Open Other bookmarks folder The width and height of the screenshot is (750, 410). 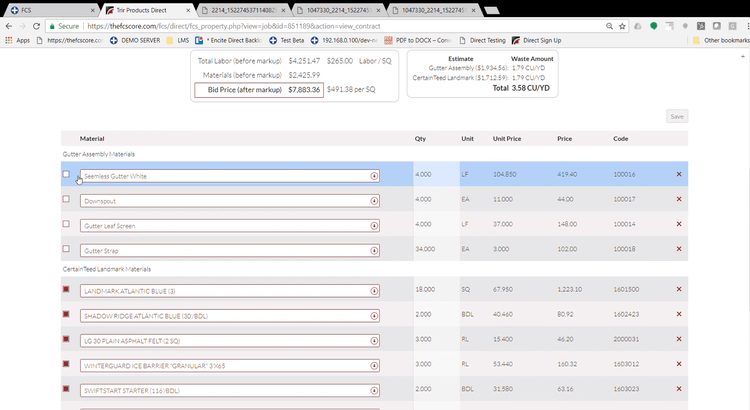[721, 40]
